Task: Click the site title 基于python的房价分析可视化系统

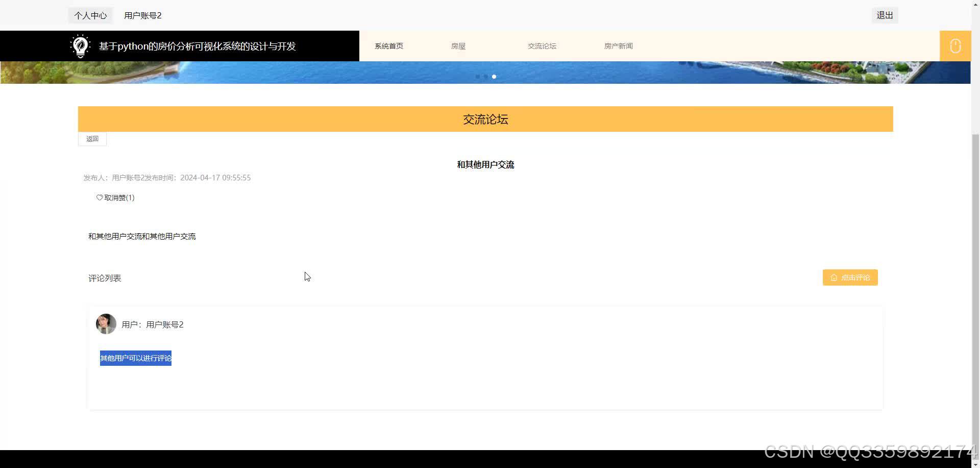Action: tap(198, 46)
